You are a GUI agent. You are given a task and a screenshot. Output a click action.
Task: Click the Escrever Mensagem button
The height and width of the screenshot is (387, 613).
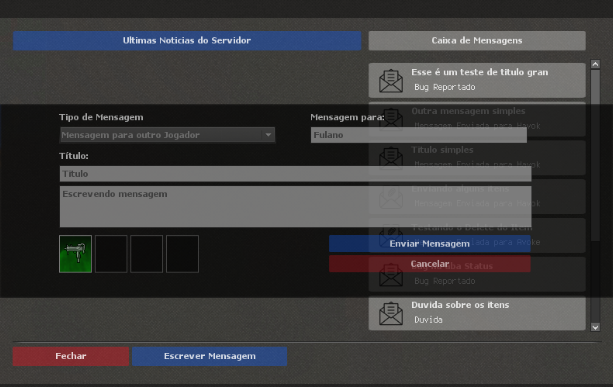pyautogui.click(x=210, y=356)
